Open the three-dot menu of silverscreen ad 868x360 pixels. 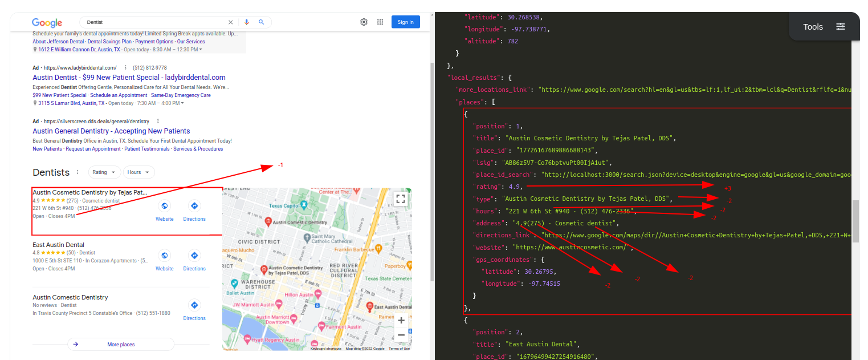coord(158,122)
